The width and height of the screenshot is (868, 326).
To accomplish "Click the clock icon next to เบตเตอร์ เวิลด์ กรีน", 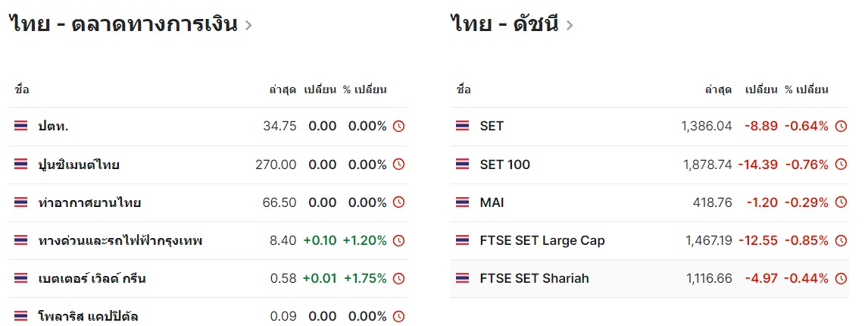I will click(x=398, y=278).
